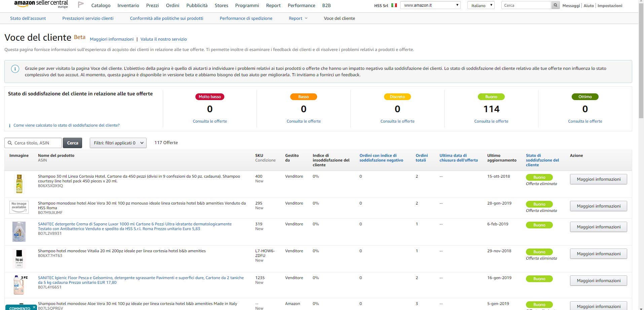Sort by 'Ultima data di chiusura dell'offerta'
Viewport: 644px width, 310px height.
tap(459, 158)
